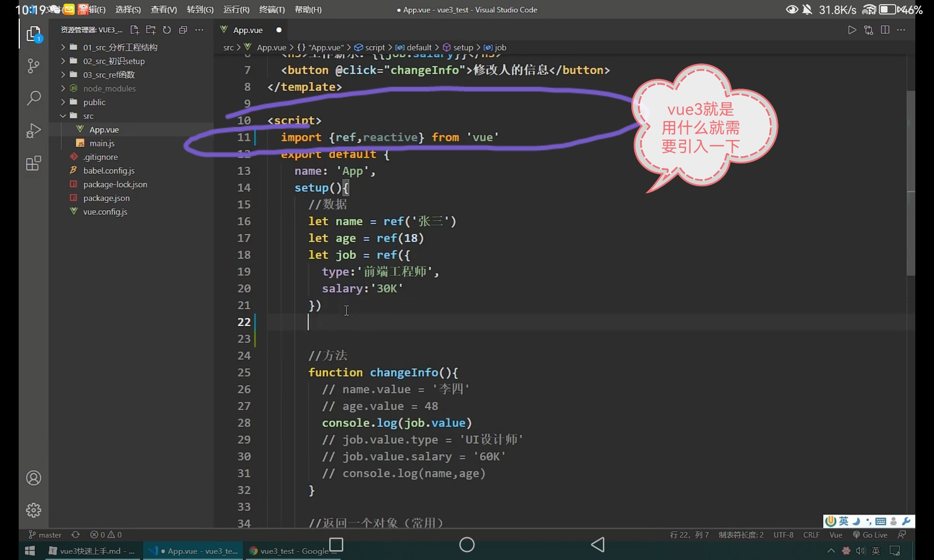Collapse the src folder
This screenshot has width=934, height=560.
tap(88, 116)
